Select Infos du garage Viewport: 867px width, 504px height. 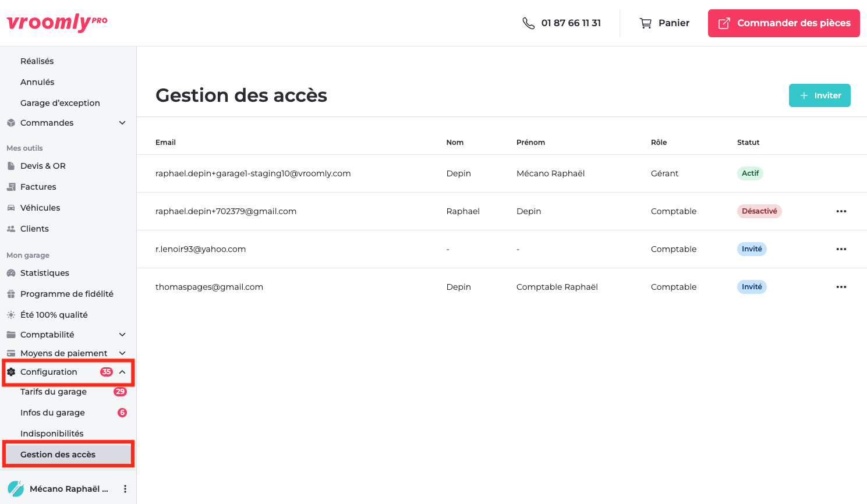[52, 412]
